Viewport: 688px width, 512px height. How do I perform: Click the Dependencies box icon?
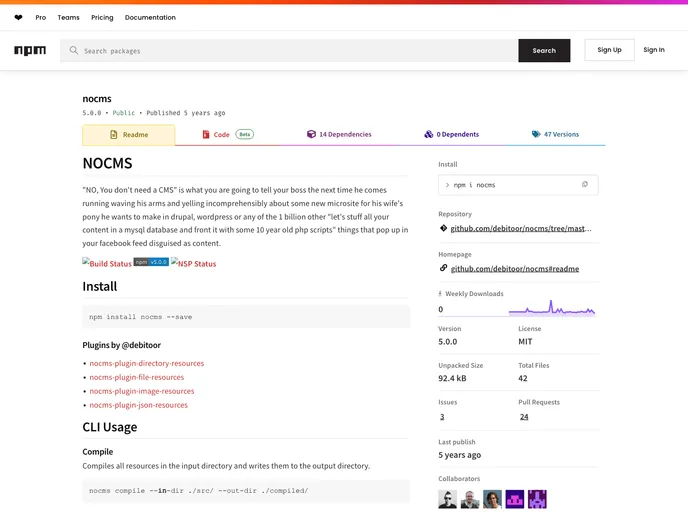[x=311, y=134]
